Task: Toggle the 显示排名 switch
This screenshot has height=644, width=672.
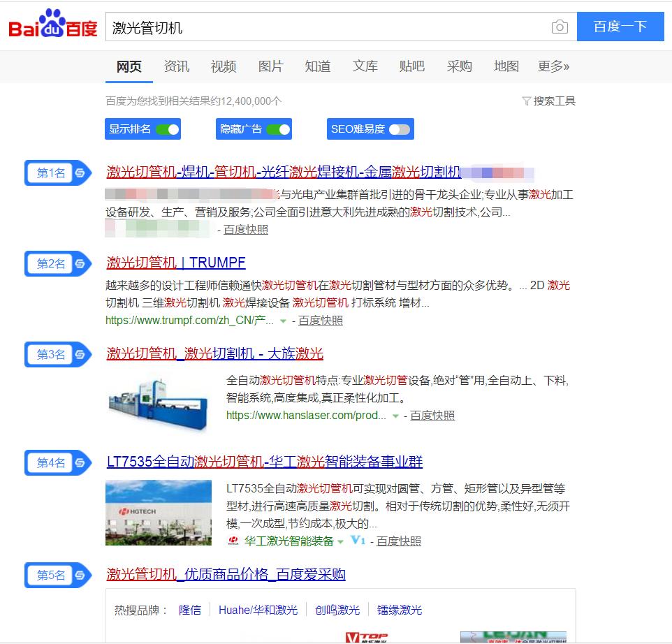Action: 167,129
